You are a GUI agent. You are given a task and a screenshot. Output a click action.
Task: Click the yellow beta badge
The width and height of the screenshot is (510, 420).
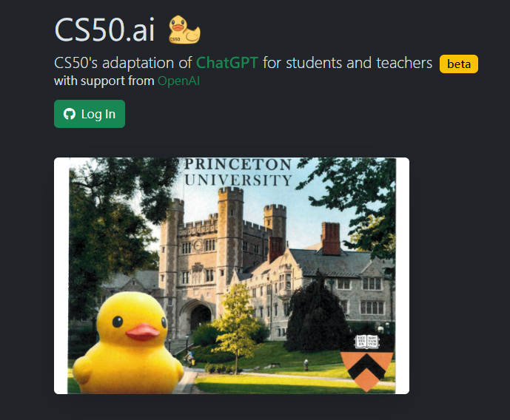click(x=459, y=64)
